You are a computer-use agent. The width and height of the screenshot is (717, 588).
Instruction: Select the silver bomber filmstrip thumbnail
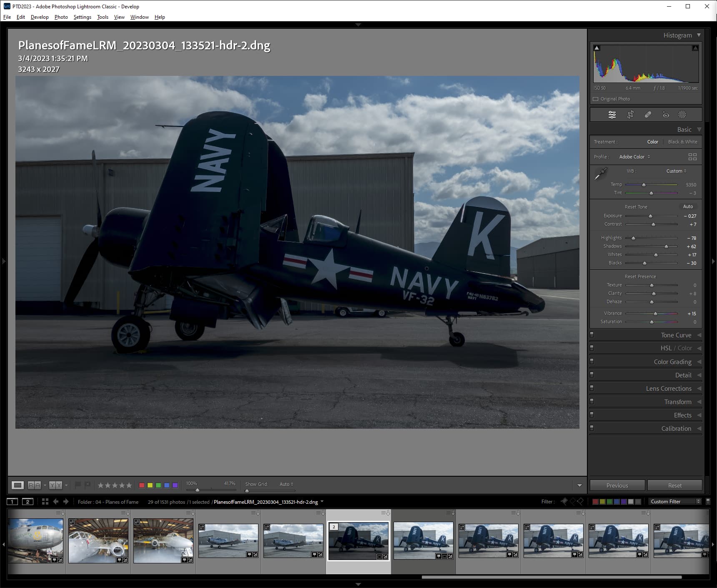click(x=36, y=541)
